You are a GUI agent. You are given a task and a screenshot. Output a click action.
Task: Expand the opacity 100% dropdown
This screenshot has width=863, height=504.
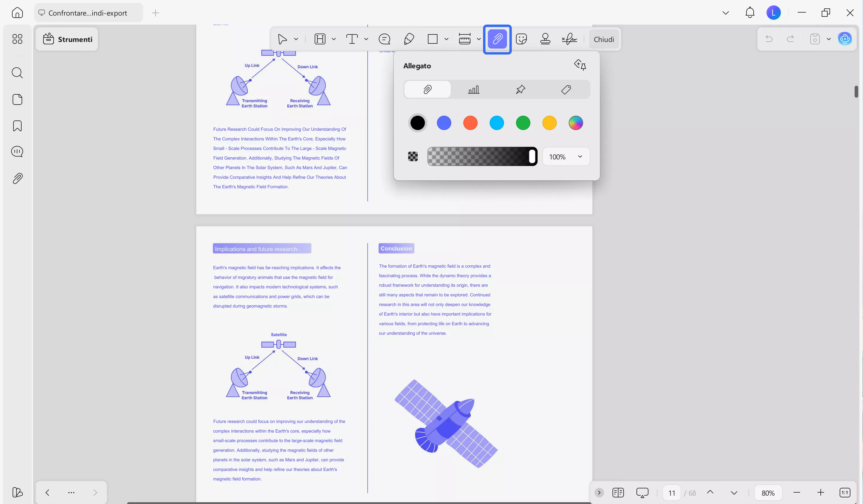[580, 156]
